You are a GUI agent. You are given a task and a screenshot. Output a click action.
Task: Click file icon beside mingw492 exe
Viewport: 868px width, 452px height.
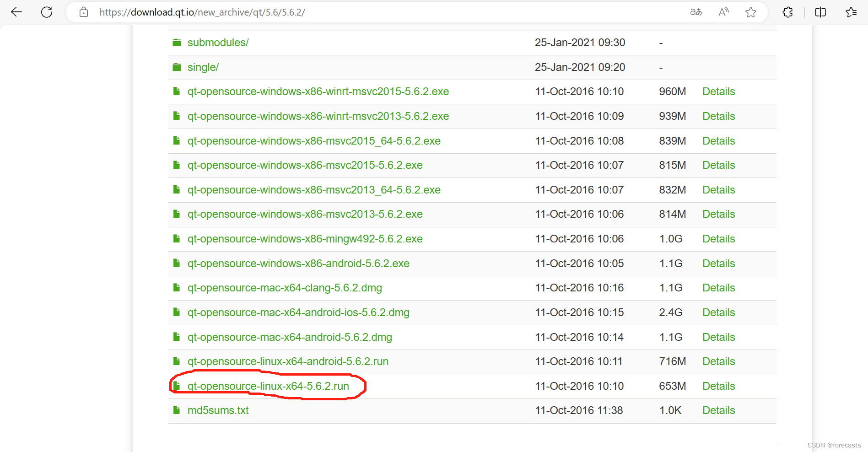tap(176, 239)
